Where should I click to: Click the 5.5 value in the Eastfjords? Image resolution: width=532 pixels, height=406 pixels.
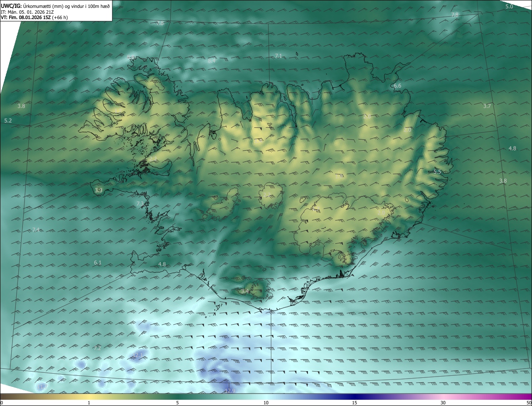(x=437, y=172)
